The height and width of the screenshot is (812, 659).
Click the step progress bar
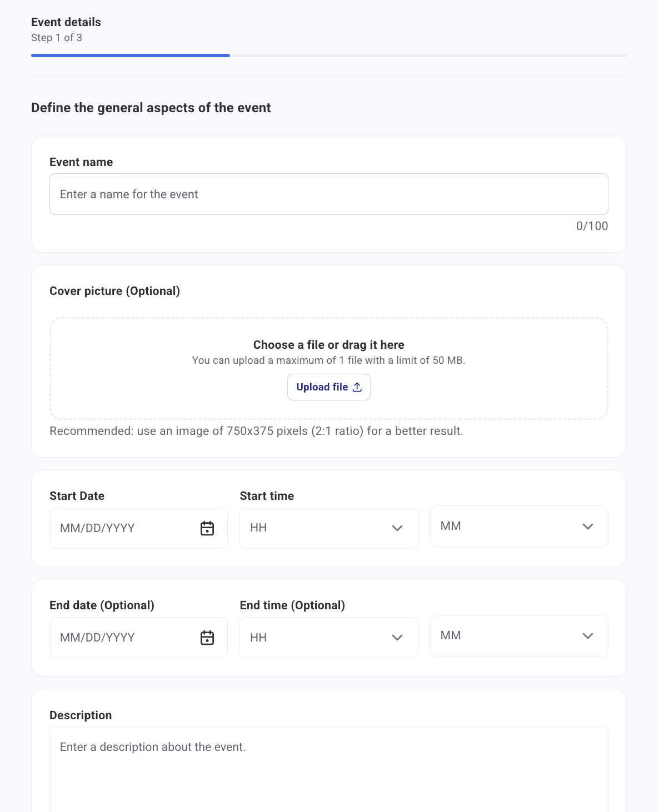pyautogui.click(x=328, y=56)
